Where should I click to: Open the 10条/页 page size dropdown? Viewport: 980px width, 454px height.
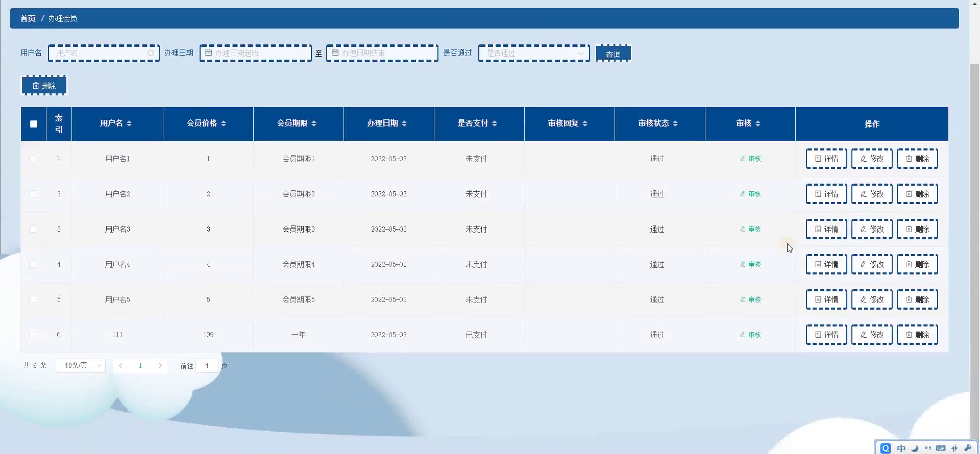click(80, 366)
